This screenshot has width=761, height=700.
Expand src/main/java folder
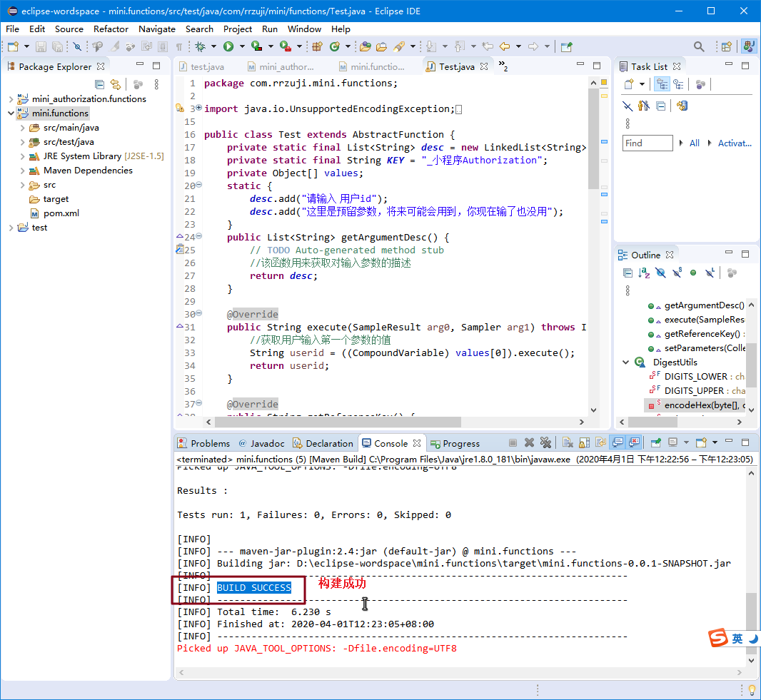pos(22,128)
